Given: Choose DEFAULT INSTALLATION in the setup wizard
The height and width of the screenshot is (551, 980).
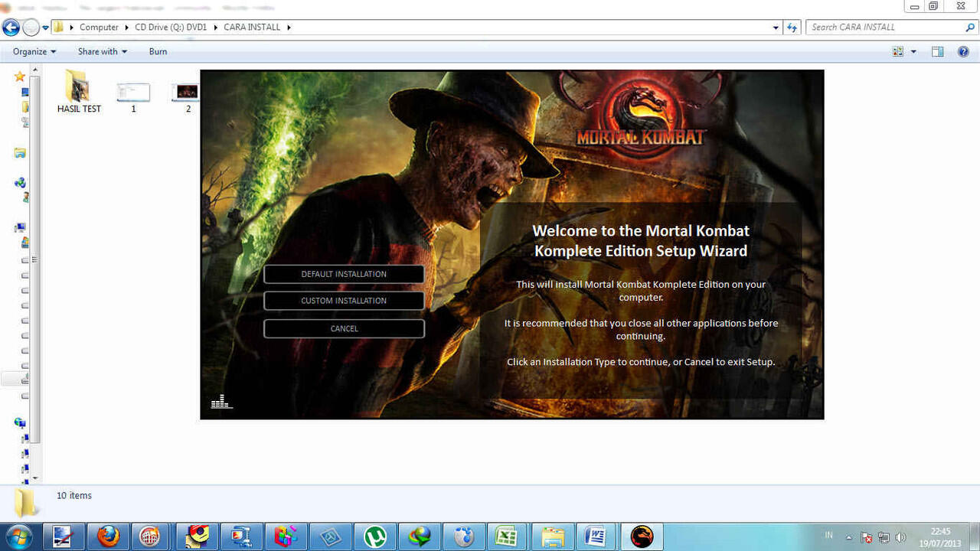Looking at the screenshot, I should pyautogui.click(x=344, y=274).
